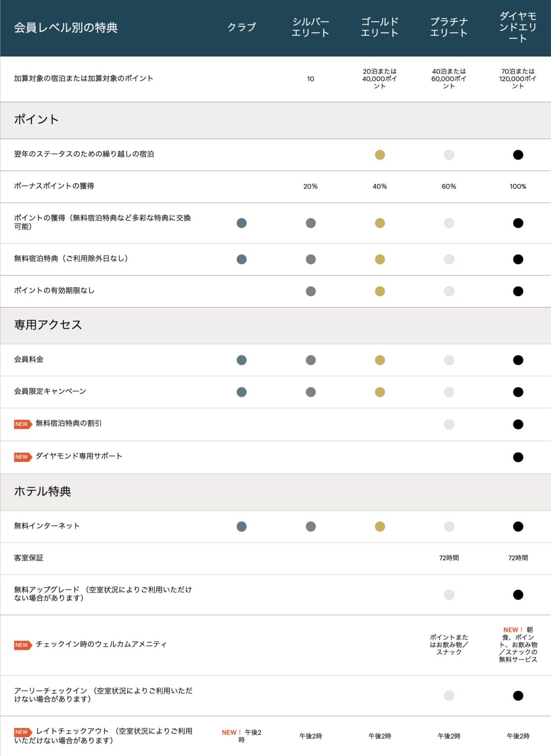Click the ボーナスポイントの獲得 row label
Viewport: 551px width, 756px height.
click(54, 186)
